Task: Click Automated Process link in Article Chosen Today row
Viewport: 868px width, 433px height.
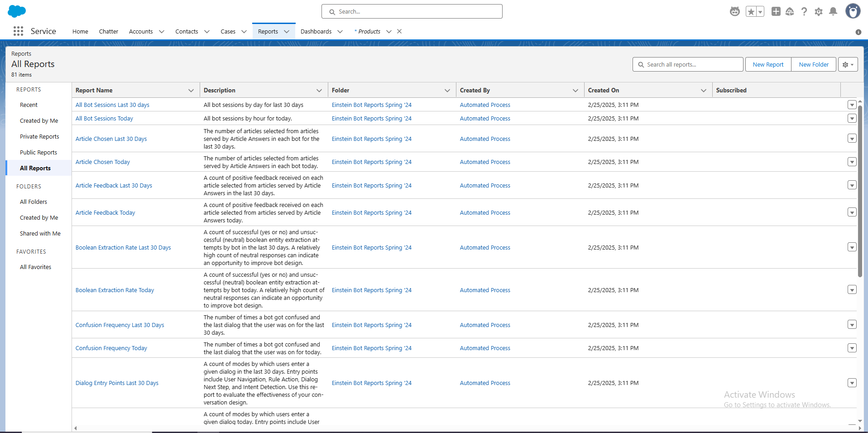Action: [x=485, y=162]
